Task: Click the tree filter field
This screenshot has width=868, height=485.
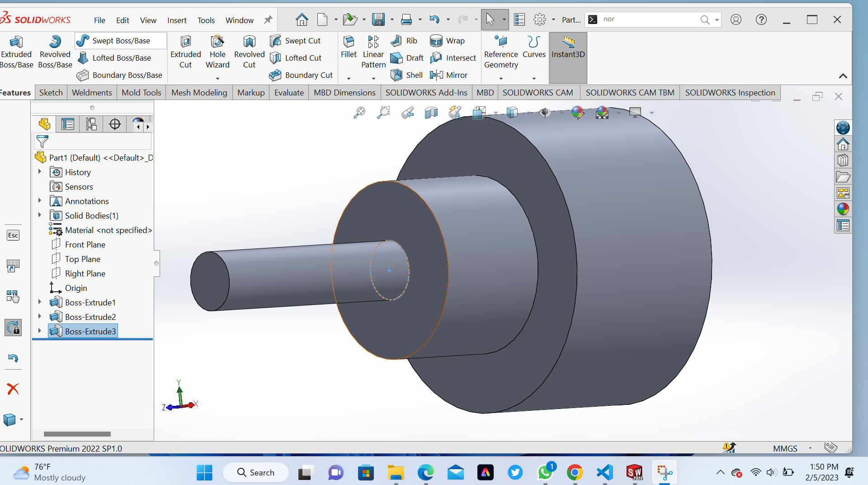Action: [92, 142]
